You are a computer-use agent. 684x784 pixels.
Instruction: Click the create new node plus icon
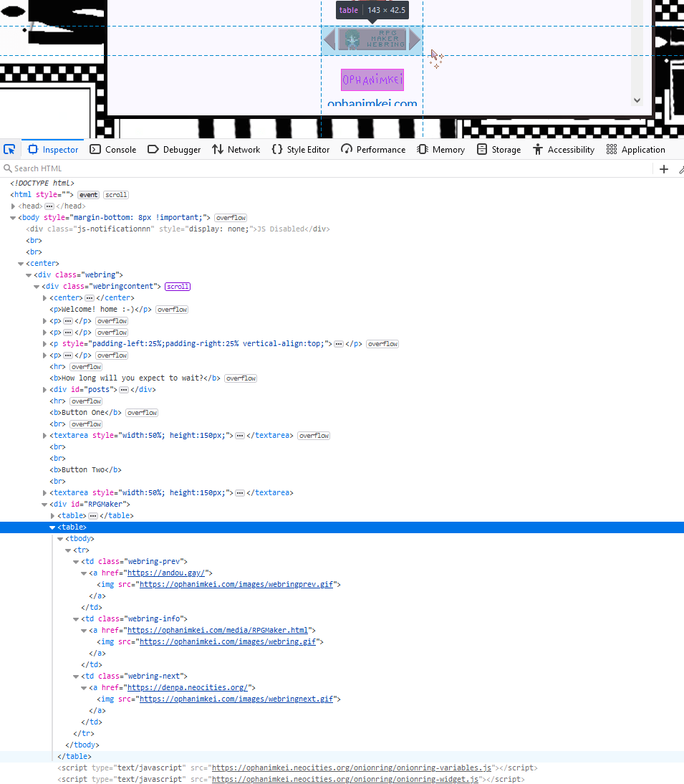pos(664,169)
